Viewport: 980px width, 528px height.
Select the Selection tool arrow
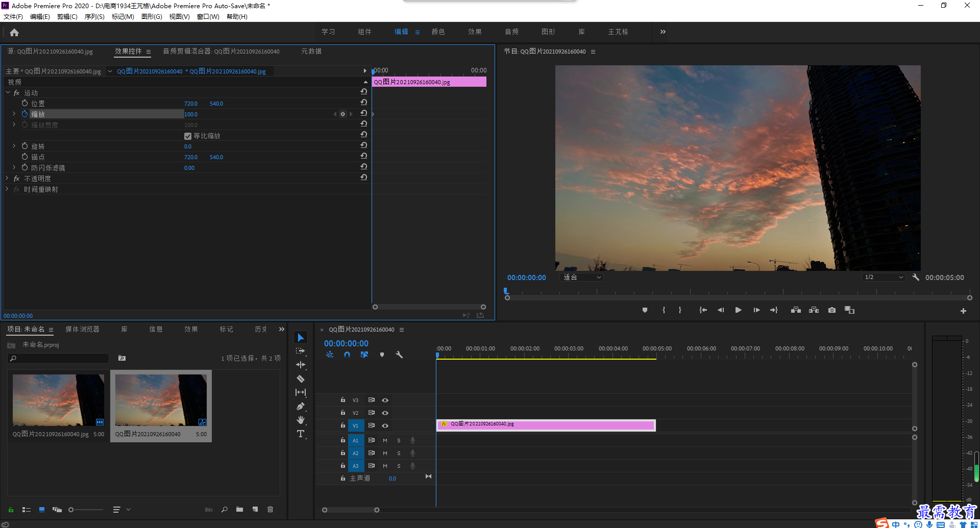(x=301, y=338)
